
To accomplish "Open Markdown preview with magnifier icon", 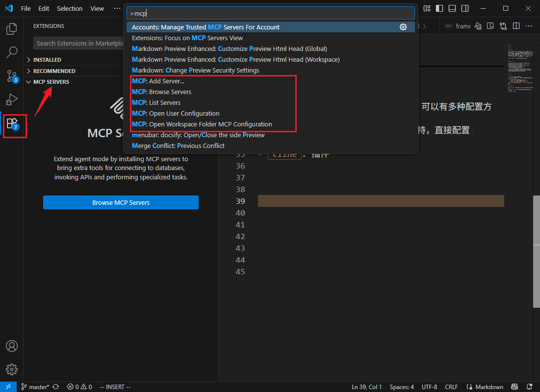I will (x=478, y=26).
